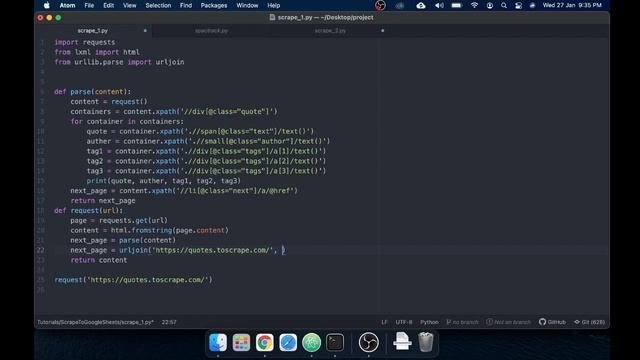Viewport: 640px width, 360px height.
Task: Open the Help menu
Action: pos(273,5)
